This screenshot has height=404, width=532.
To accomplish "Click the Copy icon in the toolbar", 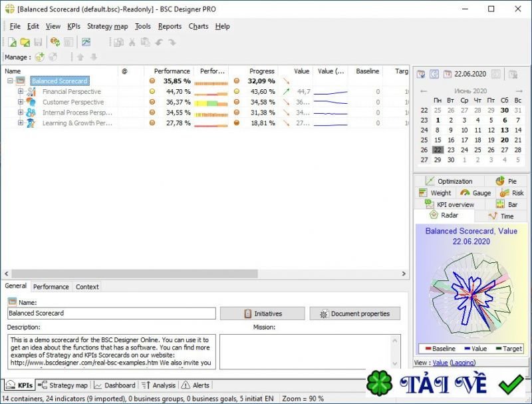I will pyautogui.click(x=118, y=42).
